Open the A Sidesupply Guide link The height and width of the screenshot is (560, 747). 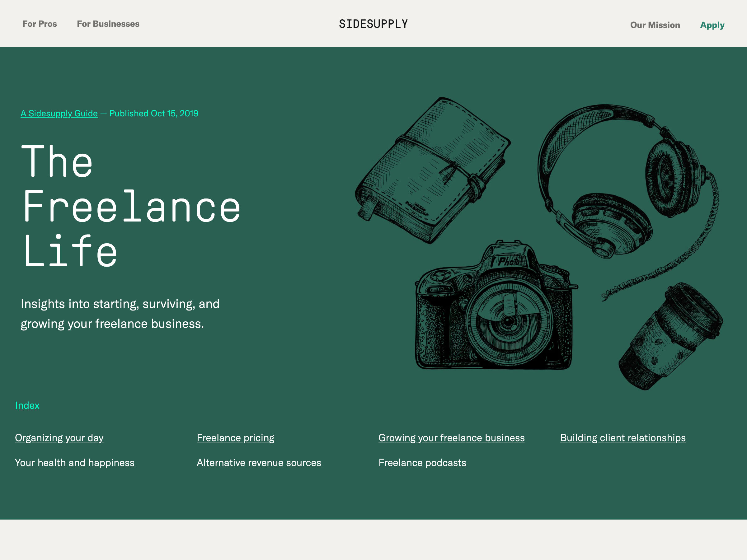pyautogui.click(x=59, y=114)
